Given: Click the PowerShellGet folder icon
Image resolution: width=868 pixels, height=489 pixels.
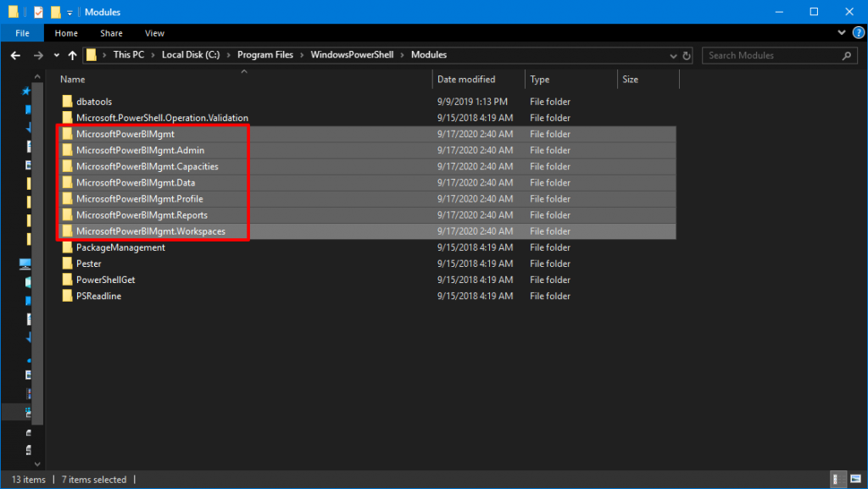Looking at the screenshot, I should pyautogui.click(x=68, y=280).
